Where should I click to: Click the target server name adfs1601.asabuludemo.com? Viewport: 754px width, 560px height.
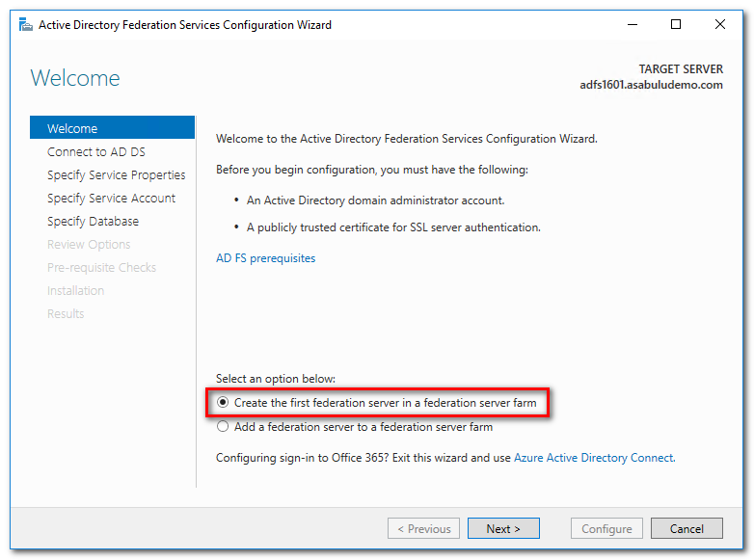(x=651, y=85)
